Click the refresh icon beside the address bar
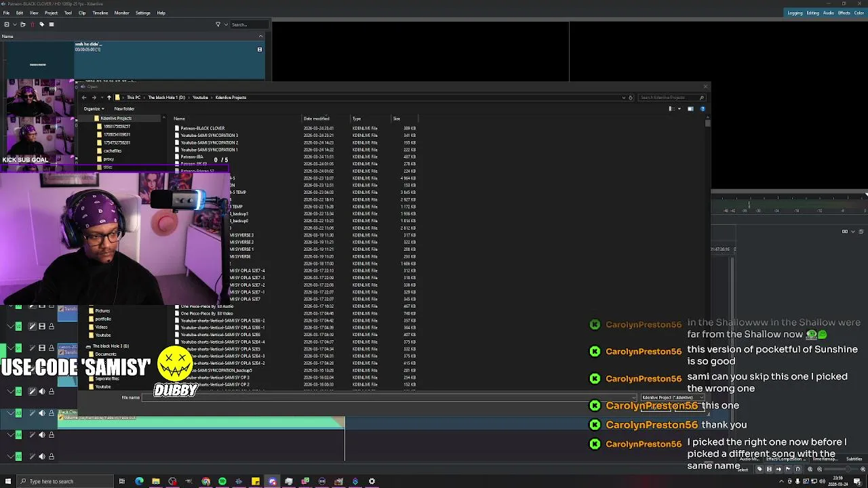This screenshot has height=488, width=868. pos(631,98)
